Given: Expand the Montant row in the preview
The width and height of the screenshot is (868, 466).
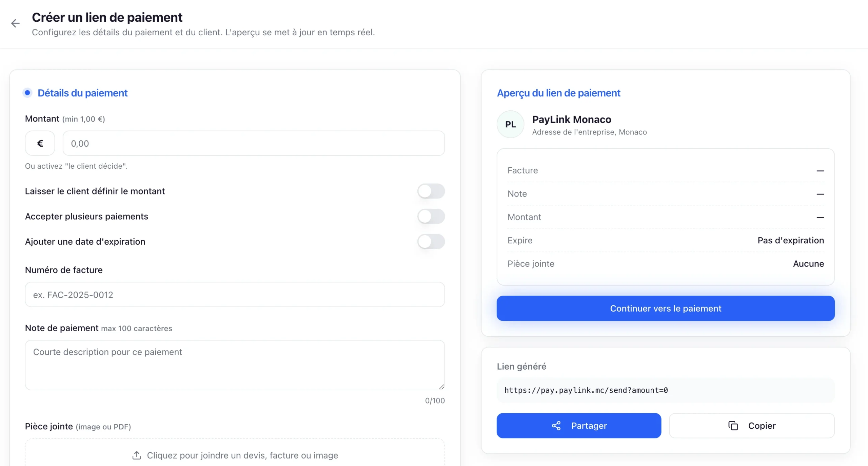Looking at the screenshot, I should click(x=821, y=217).
